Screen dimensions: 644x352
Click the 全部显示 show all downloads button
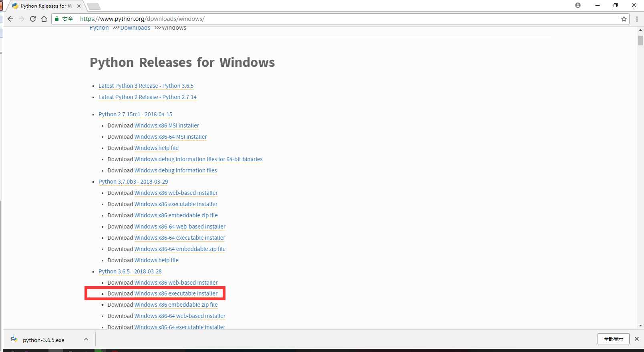coord(614,339)
